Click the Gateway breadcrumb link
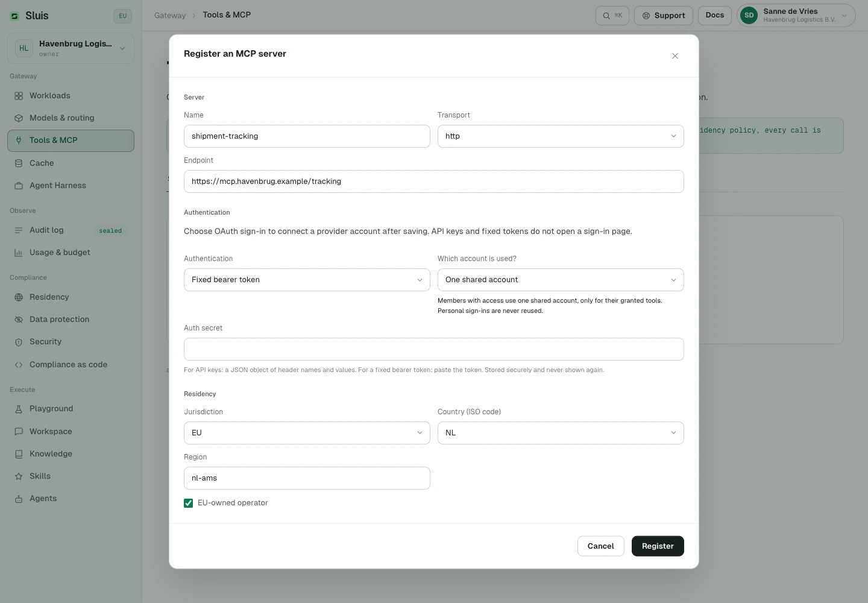 pyautogui.click(x=170, y=16)
